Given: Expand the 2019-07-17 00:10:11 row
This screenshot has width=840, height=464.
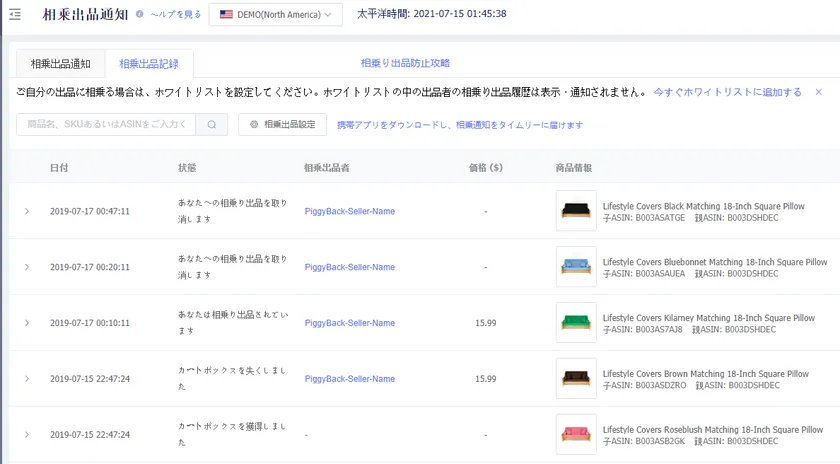Looking at the screenshot, I should click(x=27, y=323).
